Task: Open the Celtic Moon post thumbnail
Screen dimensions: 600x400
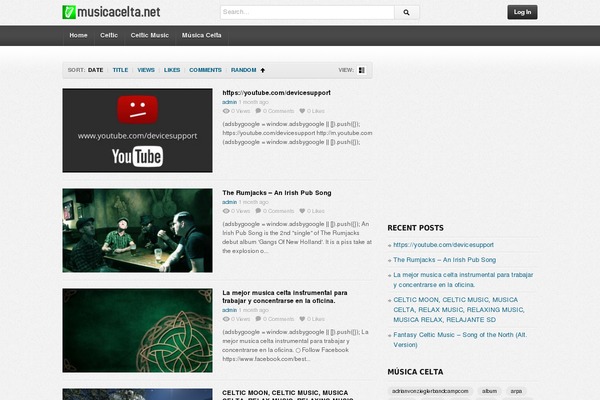Action: pyautogui.click(x=137, y=394)
